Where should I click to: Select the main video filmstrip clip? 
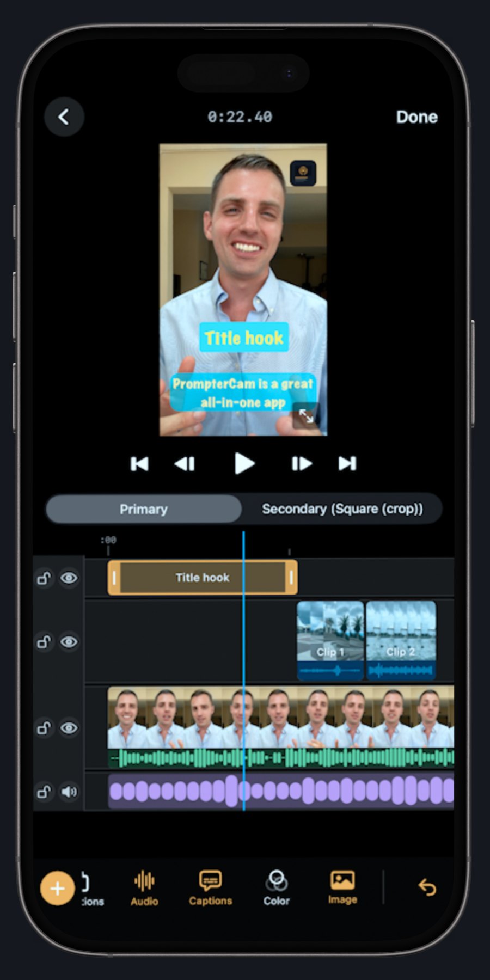tap(280, 717)
